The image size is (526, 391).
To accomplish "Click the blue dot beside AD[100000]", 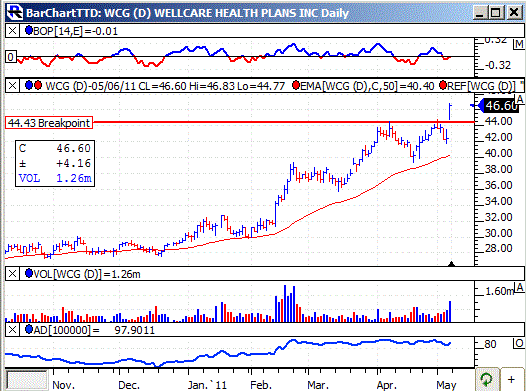I will tap(29, 330).
